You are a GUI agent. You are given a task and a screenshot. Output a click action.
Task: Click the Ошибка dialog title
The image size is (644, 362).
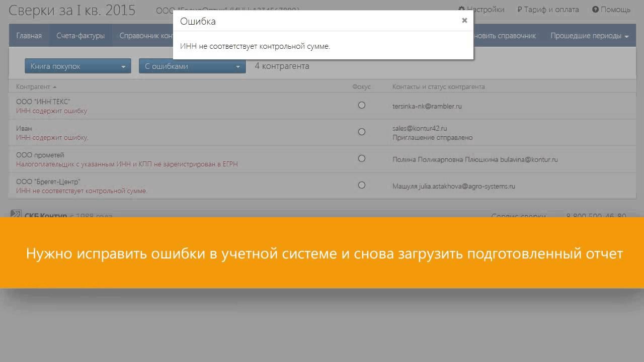click(198, 21)
